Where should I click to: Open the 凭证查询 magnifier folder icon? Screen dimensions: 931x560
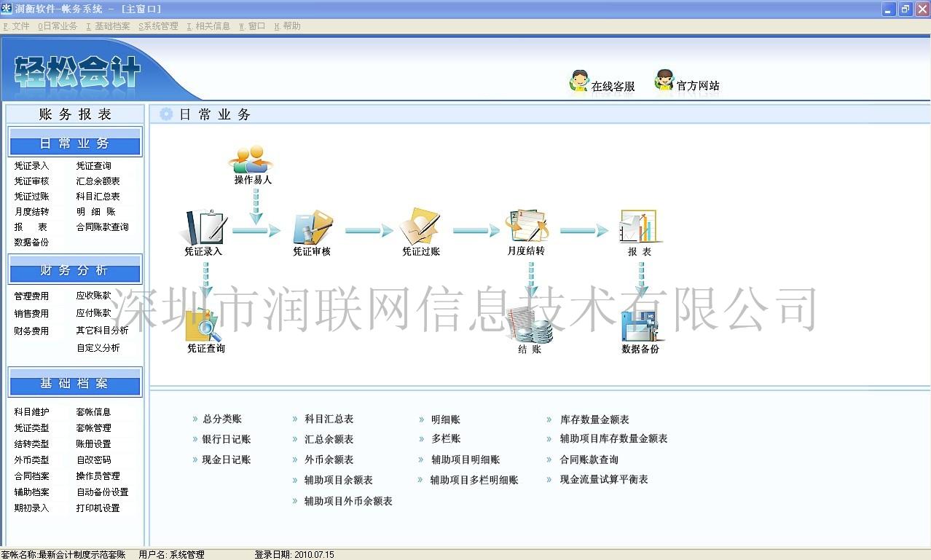(x=205, y=324)
